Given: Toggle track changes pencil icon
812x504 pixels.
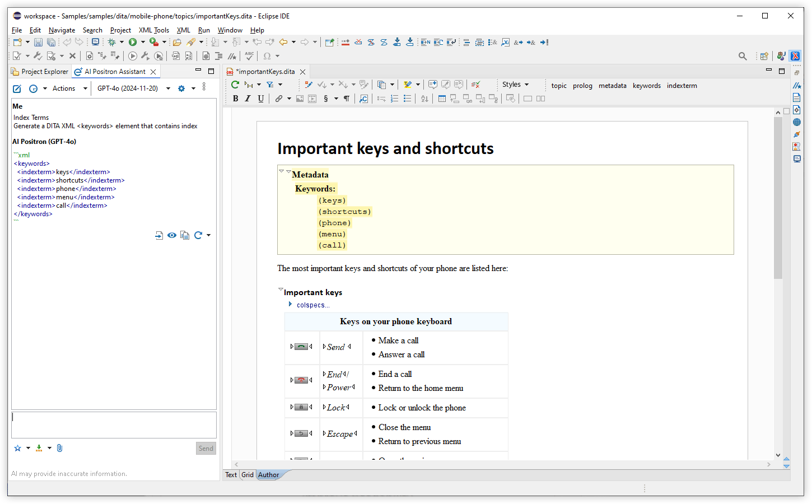Looking at the screenshot, I should click(x=309, y=85).
